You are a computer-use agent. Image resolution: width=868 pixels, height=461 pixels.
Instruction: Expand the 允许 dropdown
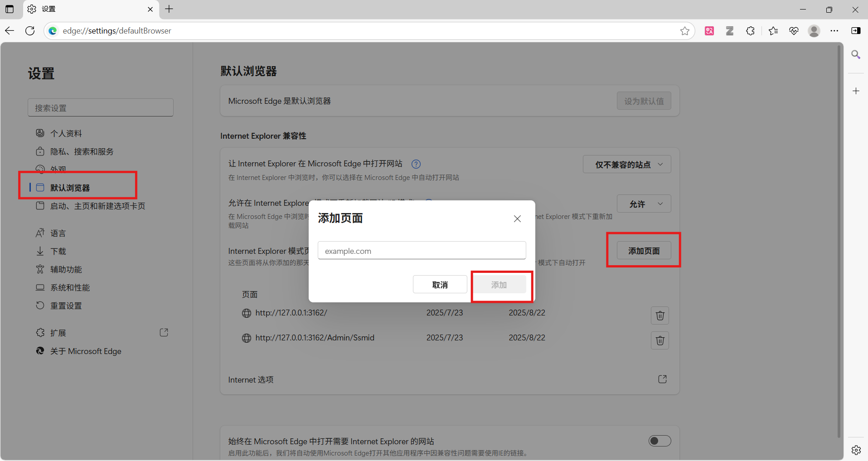click(x=644, y=204)
